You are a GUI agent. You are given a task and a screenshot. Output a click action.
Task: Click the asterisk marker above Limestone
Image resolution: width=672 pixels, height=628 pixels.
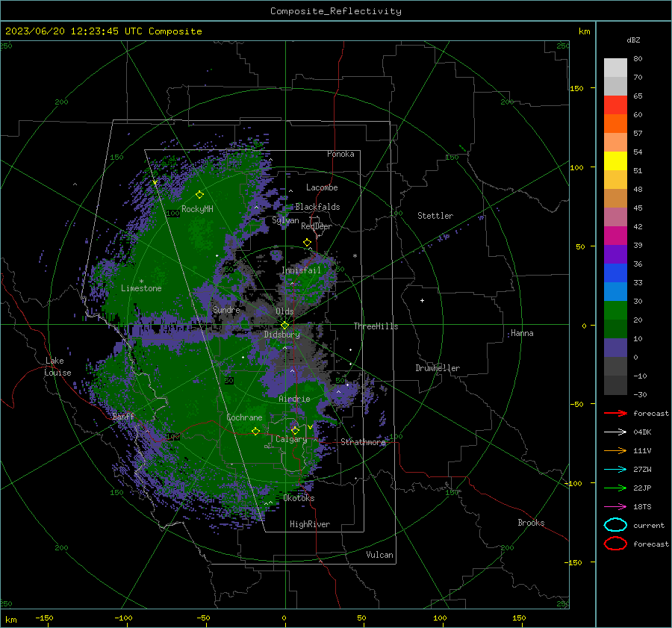(x=141, y=282)
